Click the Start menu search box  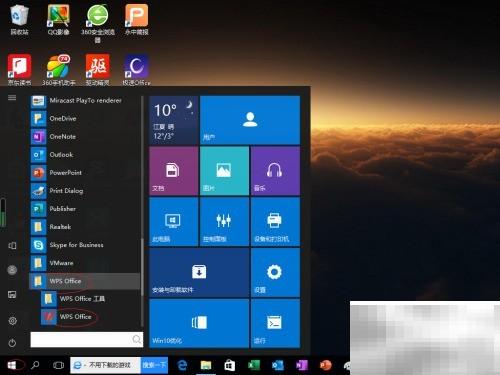coord(87,339)
